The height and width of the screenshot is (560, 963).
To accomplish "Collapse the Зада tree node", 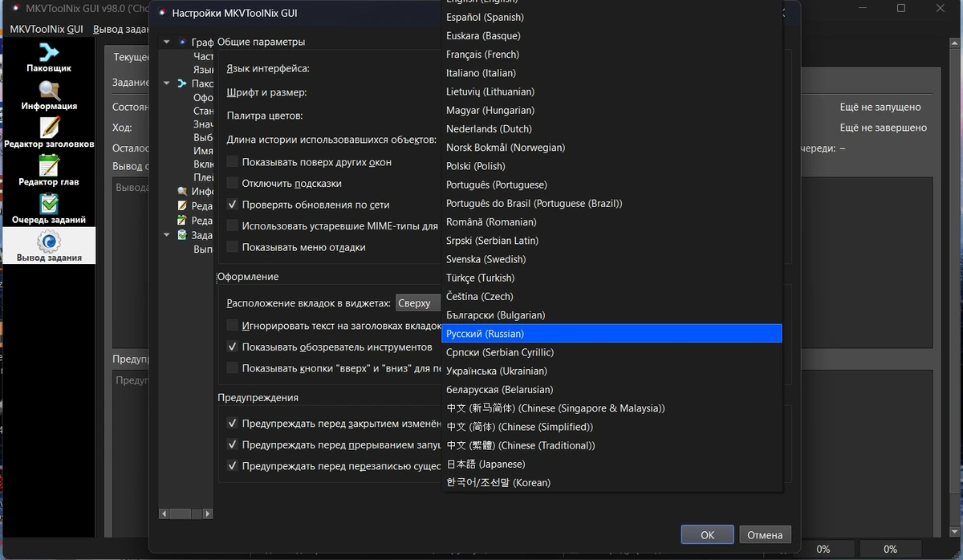I will (167, 235).
